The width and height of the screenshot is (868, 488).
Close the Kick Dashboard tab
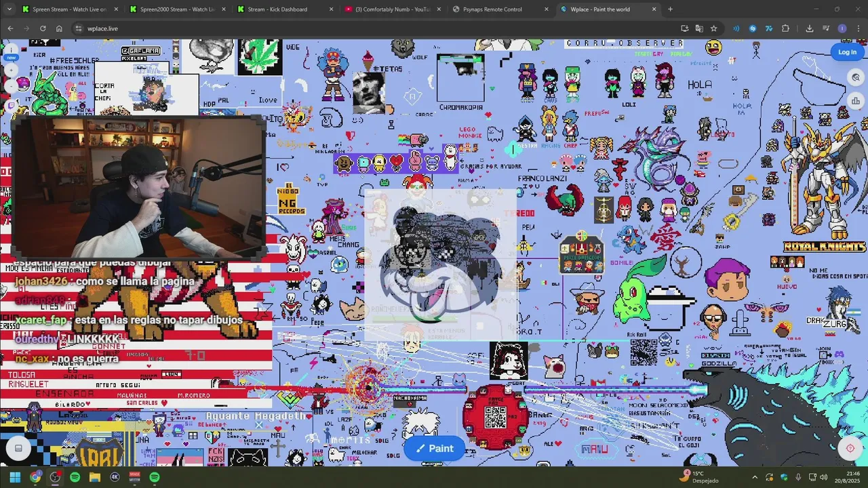(331, 9)
